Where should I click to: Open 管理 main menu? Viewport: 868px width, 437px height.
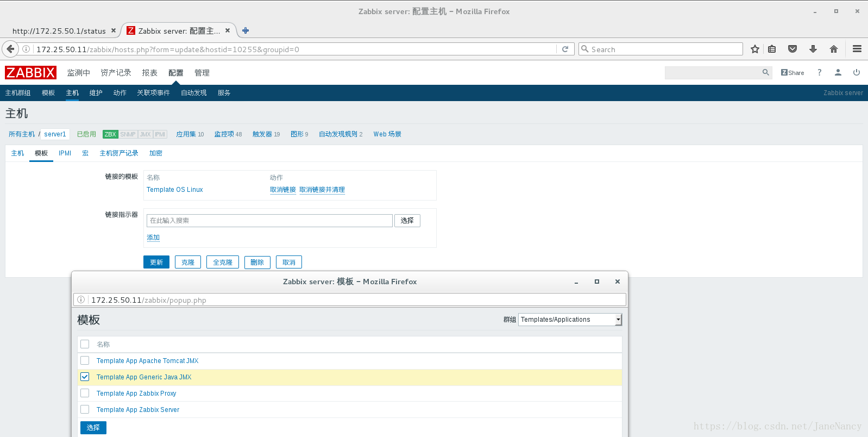coord(202,72)
